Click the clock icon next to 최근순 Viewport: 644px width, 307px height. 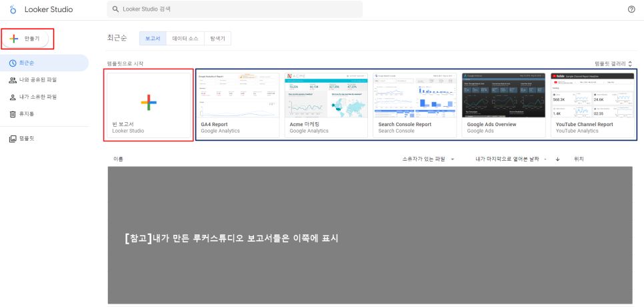13,63
